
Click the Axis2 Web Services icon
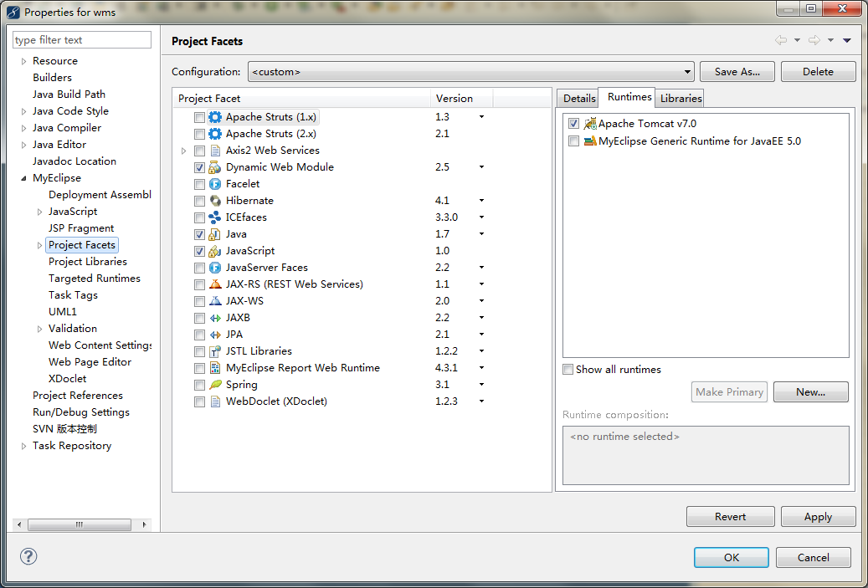click(x=215, y=151)
